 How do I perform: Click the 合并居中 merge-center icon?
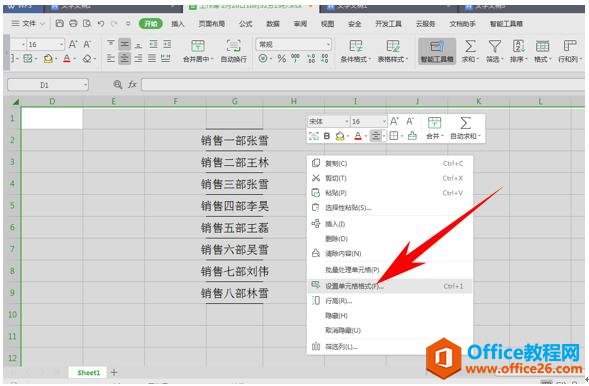click(x=198, y=46)
